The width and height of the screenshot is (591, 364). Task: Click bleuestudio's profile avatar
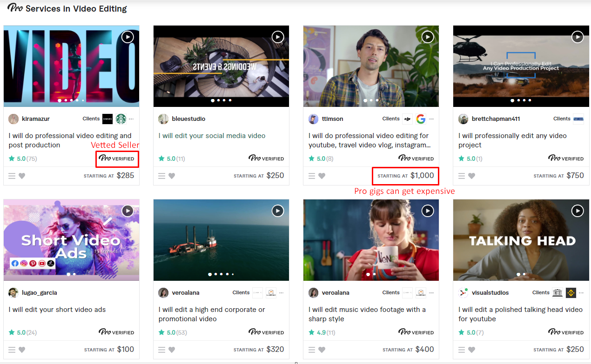(x=163, y=119)
